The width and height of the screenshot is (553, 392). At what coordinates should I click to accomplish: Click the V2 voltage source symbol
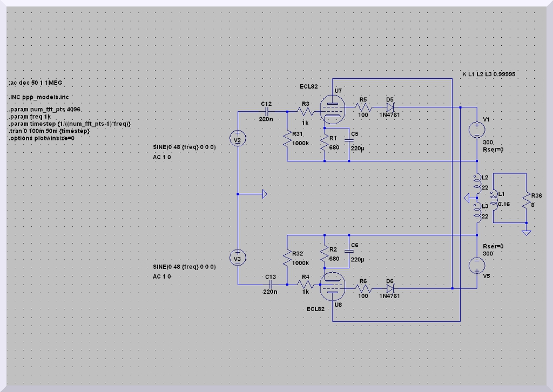point(238,139)
